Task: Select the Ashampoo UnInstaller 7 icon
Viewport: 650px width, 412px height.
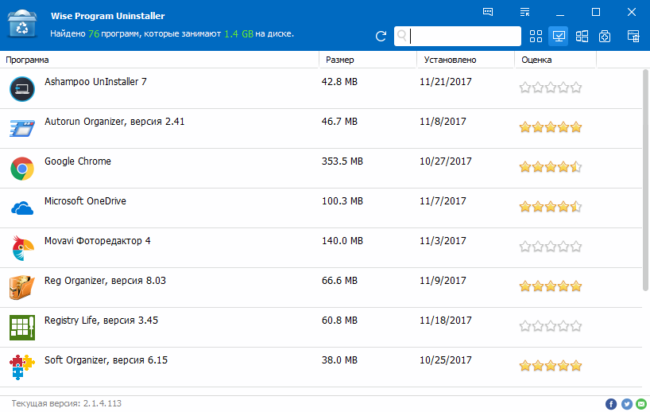Action: point(22,89)
